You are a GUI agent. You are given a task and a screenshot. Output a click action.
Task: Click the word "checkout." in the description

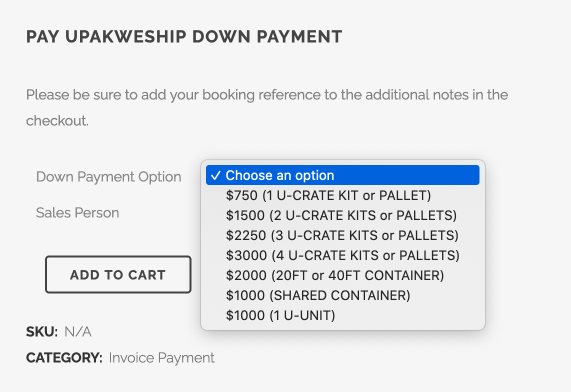pyautogui.click(x=57, y=121)
